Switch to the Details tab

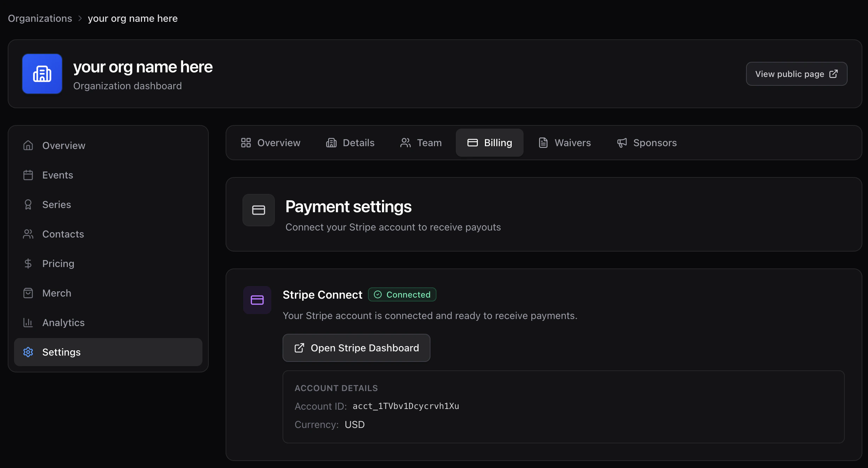click(350, 143)
